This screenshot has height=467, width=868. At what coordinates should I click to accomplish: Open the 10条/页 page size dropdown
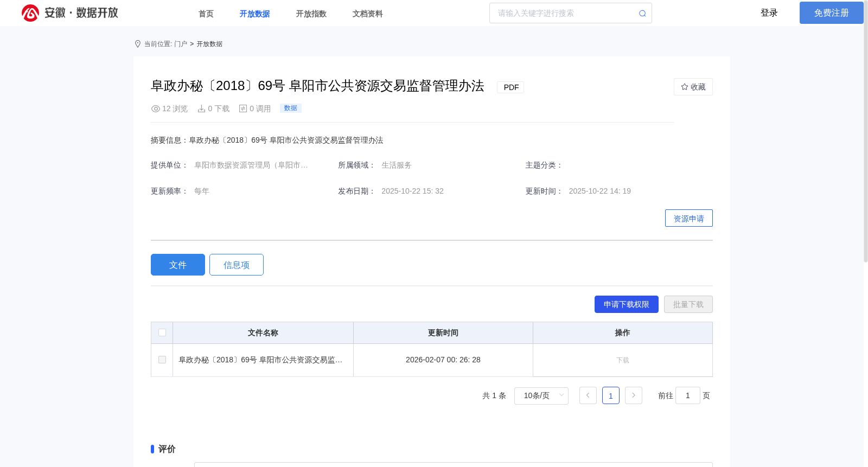[x=541, y=395]
